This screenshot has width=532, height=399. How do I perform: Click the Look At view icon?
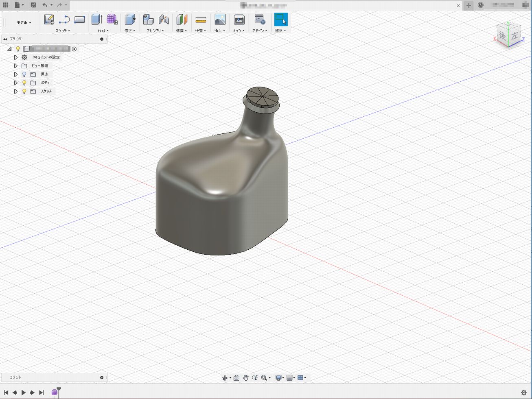(x=236, y=378)
